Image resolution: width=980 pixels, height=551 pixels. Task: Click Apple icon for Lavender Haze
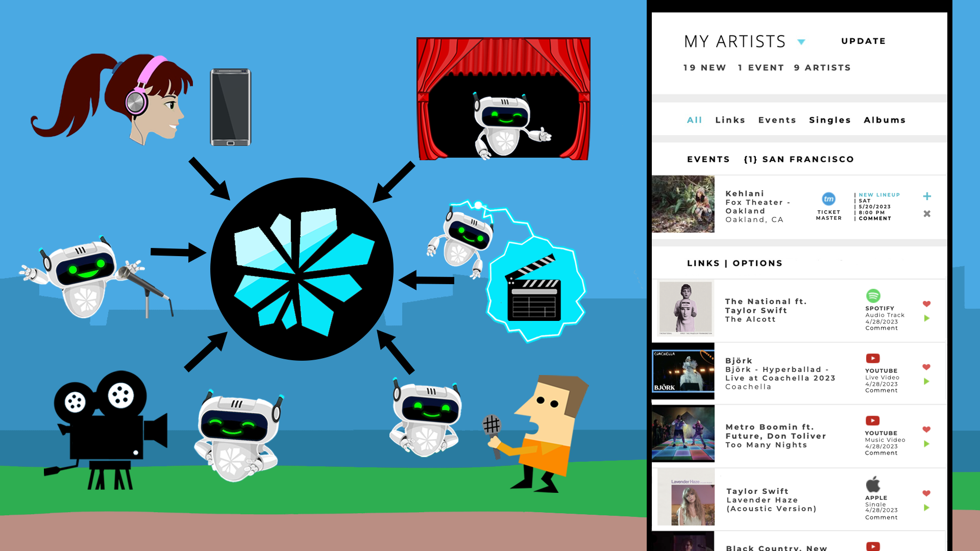tap(873, 484)
